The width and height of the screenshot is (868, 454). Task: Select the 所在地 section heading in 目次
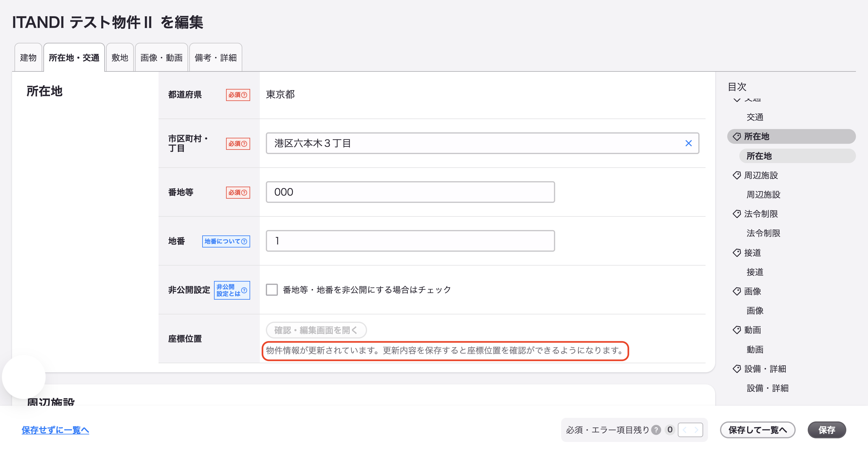point(791,137)
